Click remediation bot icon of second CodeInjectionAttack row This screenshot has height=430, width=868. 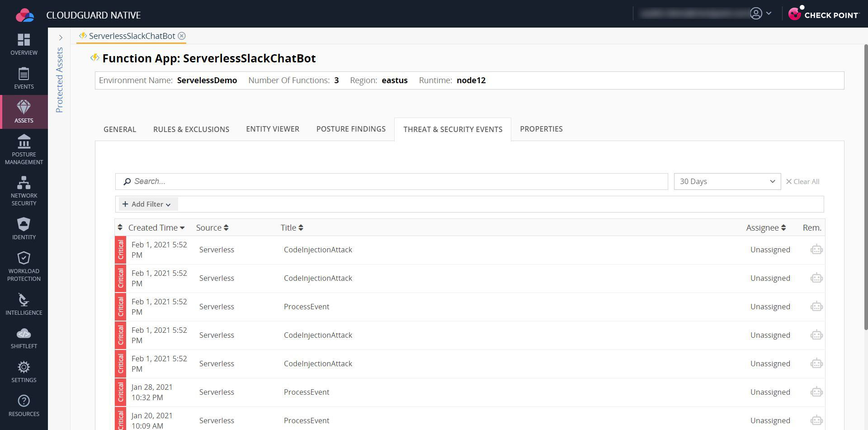[x=816, y=278]
